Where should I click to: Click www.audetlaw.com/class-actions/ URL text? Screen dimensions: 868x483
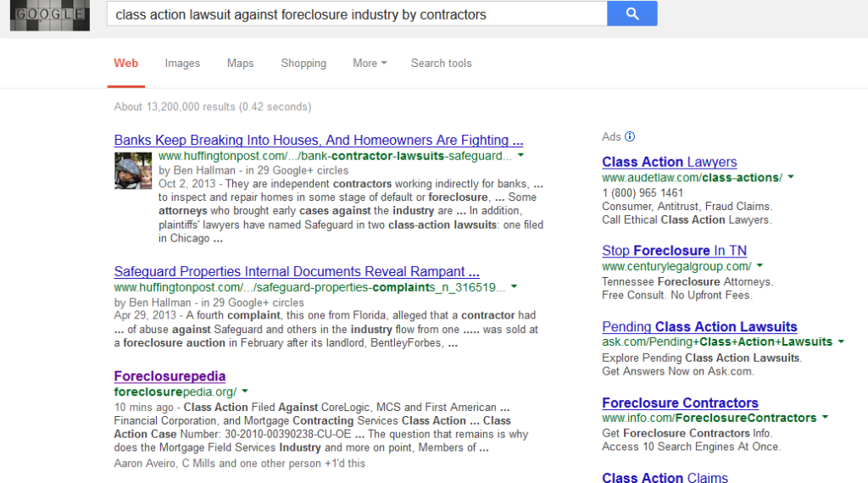click(x=693, y=178)
